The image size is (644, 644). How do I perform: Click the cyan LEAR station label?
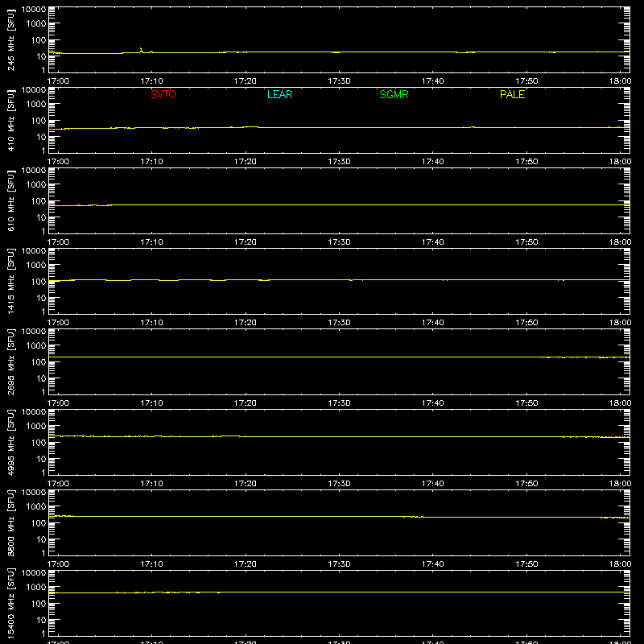pyautogui.click(x=279, y=94)
